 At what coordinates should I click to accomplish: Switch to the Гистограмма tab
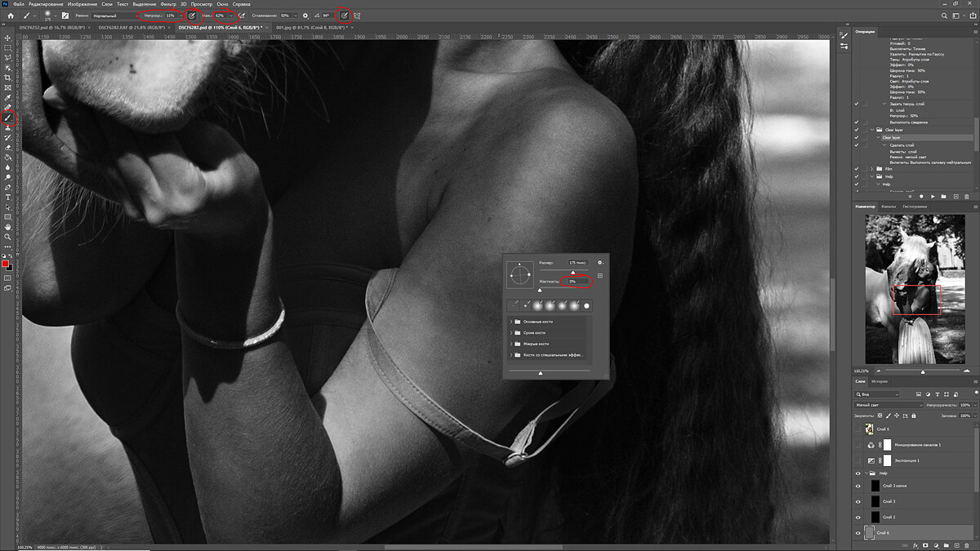[x=914, y=207]
